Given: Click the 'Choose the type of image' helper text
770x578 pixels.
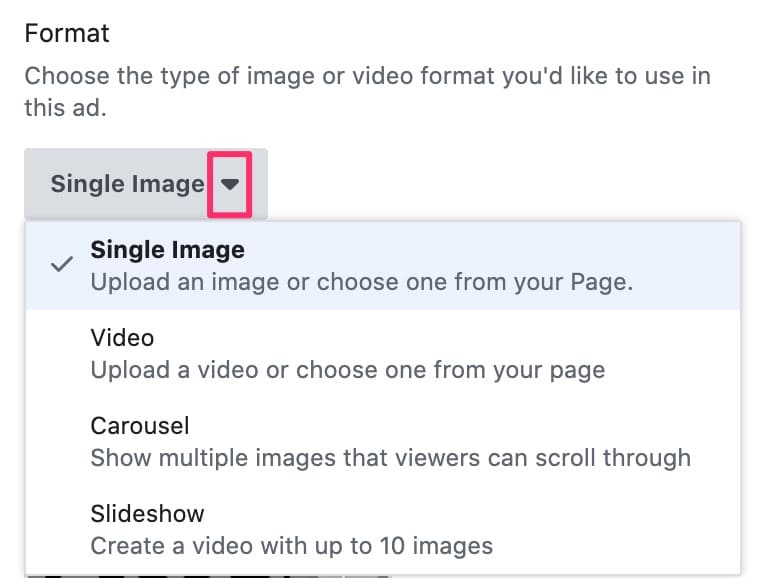Looking at the screenshot, I should coord(367,76).
